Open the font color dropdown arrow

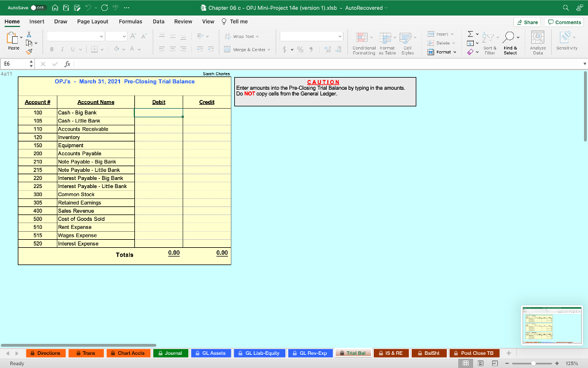(x=140, y=49)
